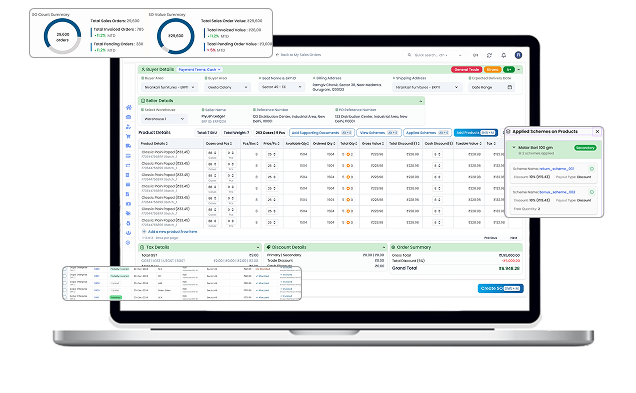
Task: Open the home icon in left sidebar
Action: 129,107
